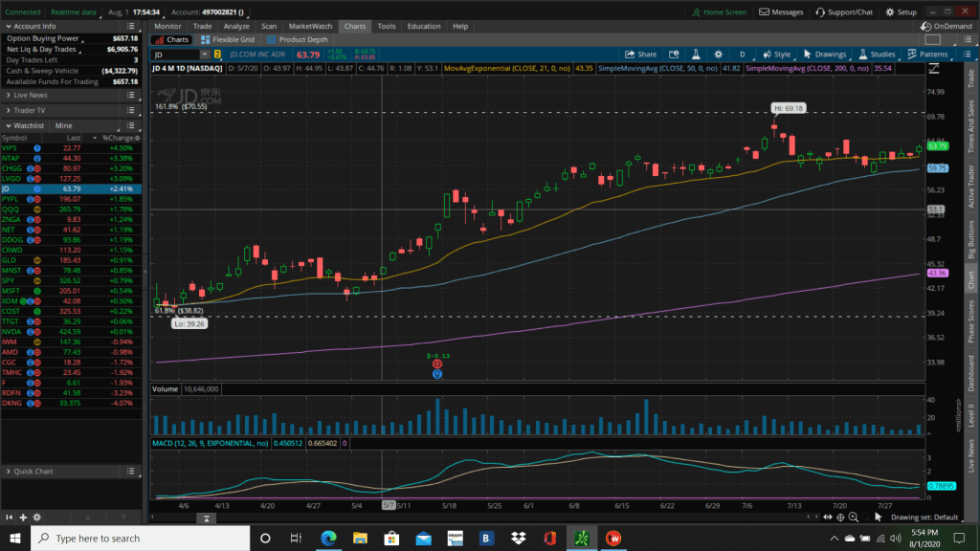
Task: Open the Studies menu
Action: [877, 55]
